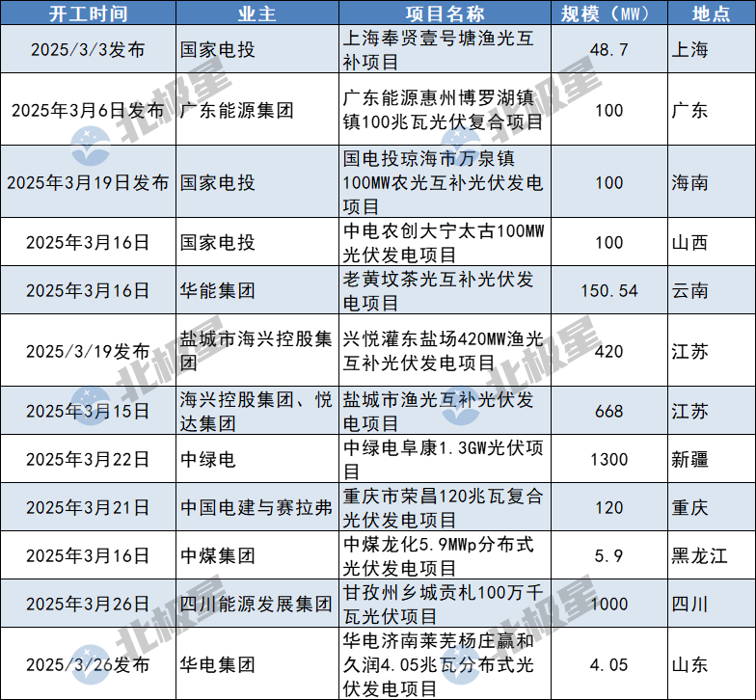
Task: Select the date cell 2025年3月15日
Action: [x=89, y=411]
